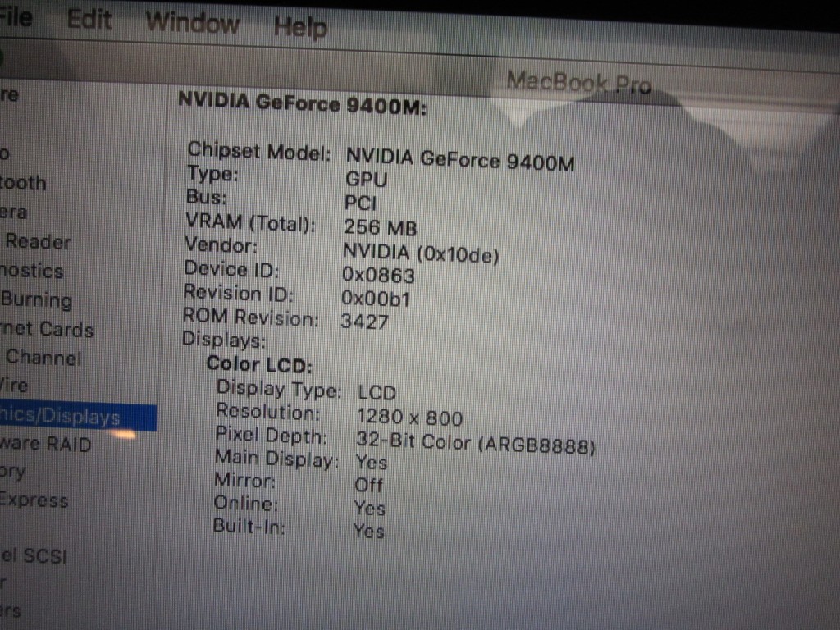840x630 pixels.
Task: Click the Displays: label
Action: (x=224, y=340)
